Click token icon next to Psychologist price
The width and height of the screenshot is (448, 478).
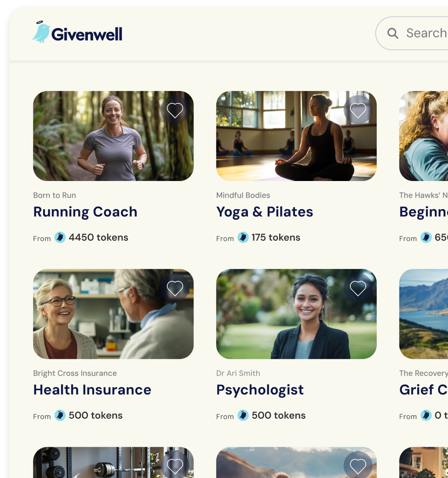[x=243, y=415]
